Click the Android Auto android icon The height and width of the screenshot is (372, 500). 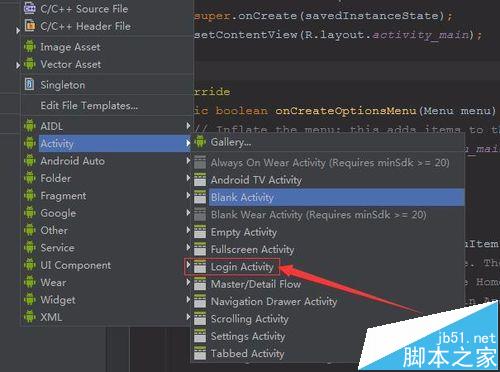30,161
